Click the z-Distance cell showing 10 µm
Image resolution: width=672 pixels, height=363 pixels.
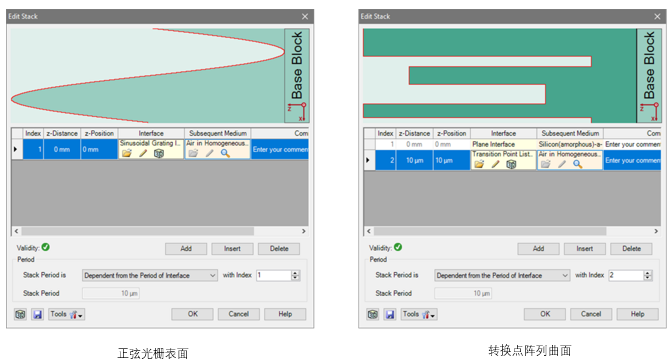click(414, 160)
